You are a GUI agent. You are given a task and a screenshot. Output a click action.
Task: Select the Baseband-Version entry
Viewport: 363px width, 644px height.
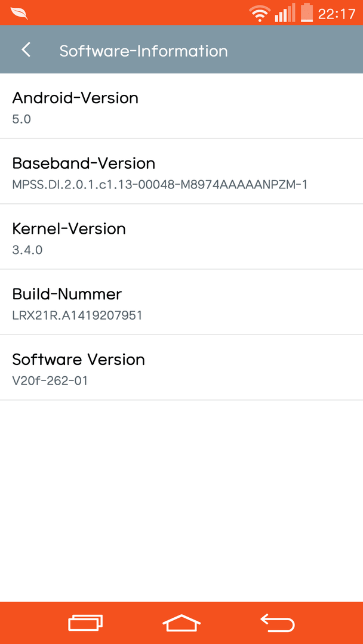181,171
